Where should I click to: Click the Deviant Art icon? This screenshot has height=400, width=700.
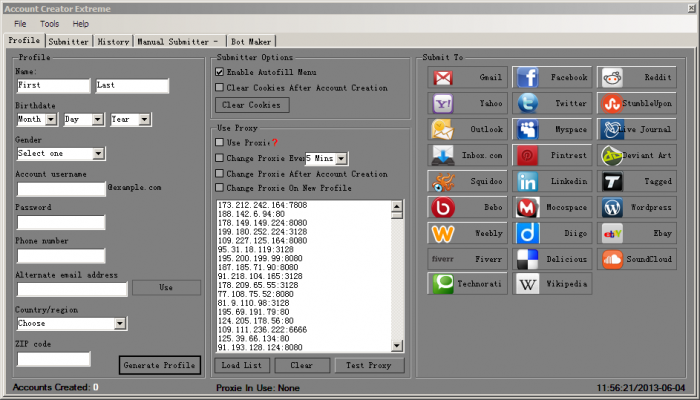(x=612, y=155)
